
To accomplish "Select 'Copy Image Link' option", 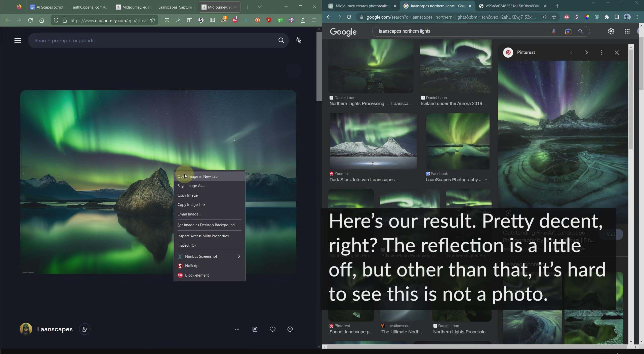I will (192, 204).
